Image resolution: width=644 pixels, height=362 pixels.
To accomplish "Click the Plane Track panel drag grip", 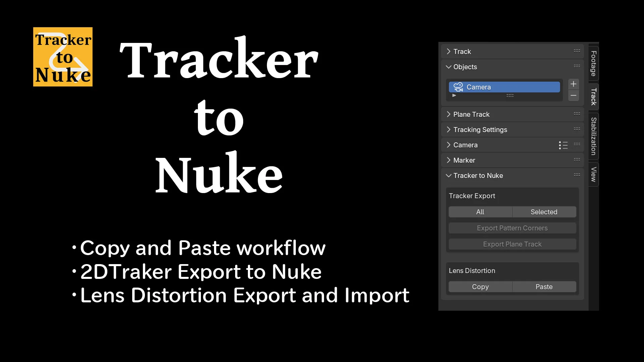I will [577, 114].
